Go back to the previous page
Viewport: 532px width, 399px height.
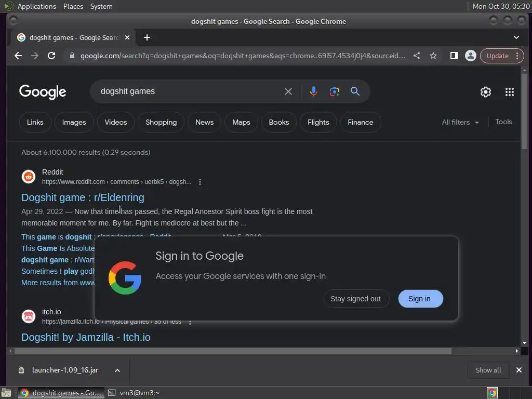pos(18,56)
